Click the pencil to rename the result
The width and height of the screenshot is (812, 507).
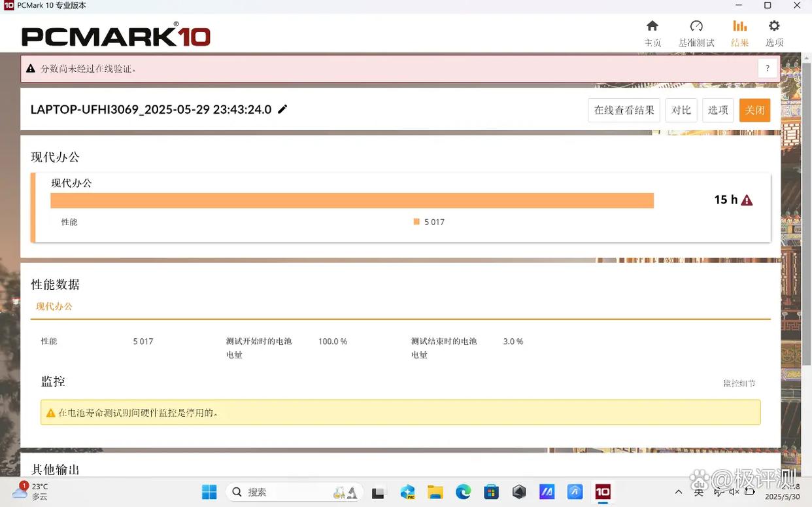(282, 109)
